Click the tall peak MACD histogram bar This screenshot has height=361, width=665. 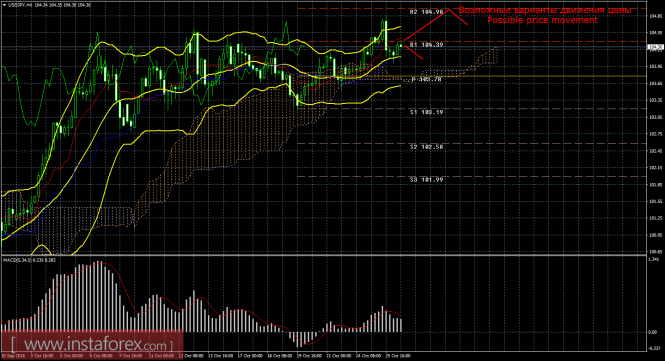coord(99,296)
